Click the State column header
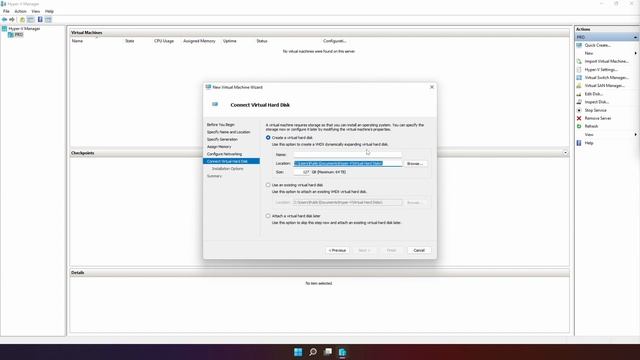This screenshot has width=640, height=360. [130, 41]
